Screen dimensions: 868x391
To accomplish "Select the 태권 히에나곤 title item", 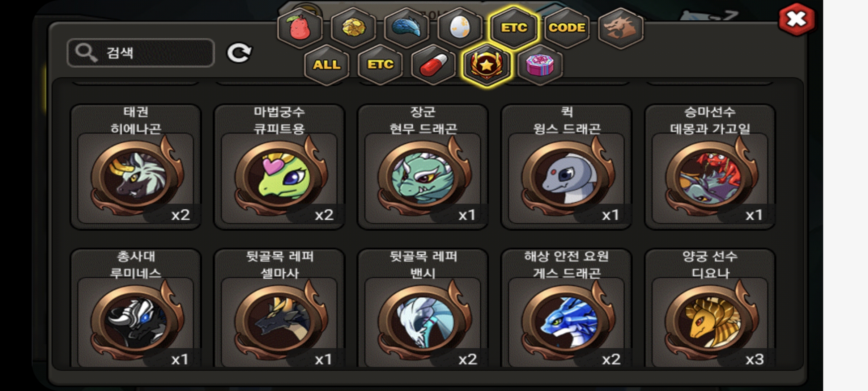I will point(136,167).
